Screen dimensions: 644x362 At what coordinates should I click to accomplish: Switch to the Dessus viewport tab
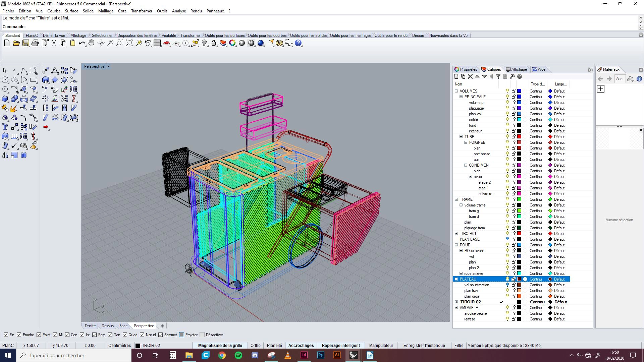[x=108, y=326]
